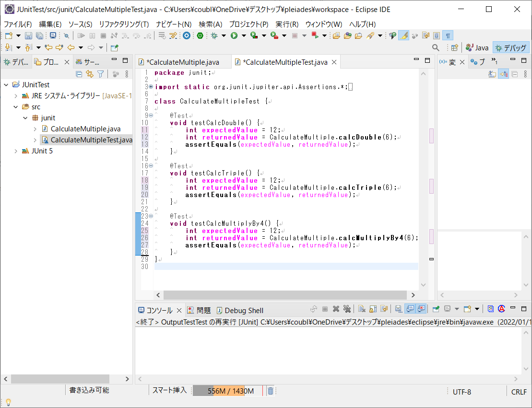532x408 pixels.
Task: Switch to the Debug Shell tab
Action: tap(240, 310)
